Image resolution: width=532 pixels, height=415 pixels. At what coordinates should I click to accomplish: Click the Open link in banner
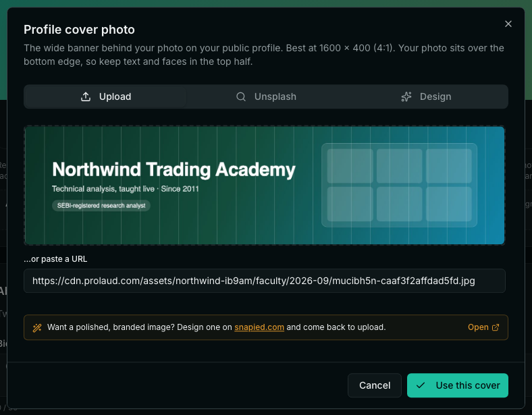click(483, 327)
